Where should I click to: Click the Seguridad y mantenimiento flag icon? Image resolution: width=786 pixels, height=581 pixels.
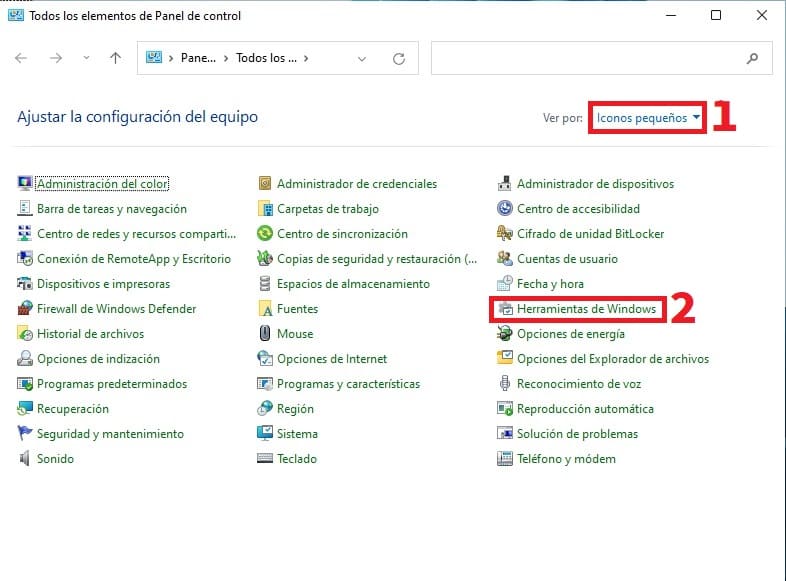tap(25, 434)
